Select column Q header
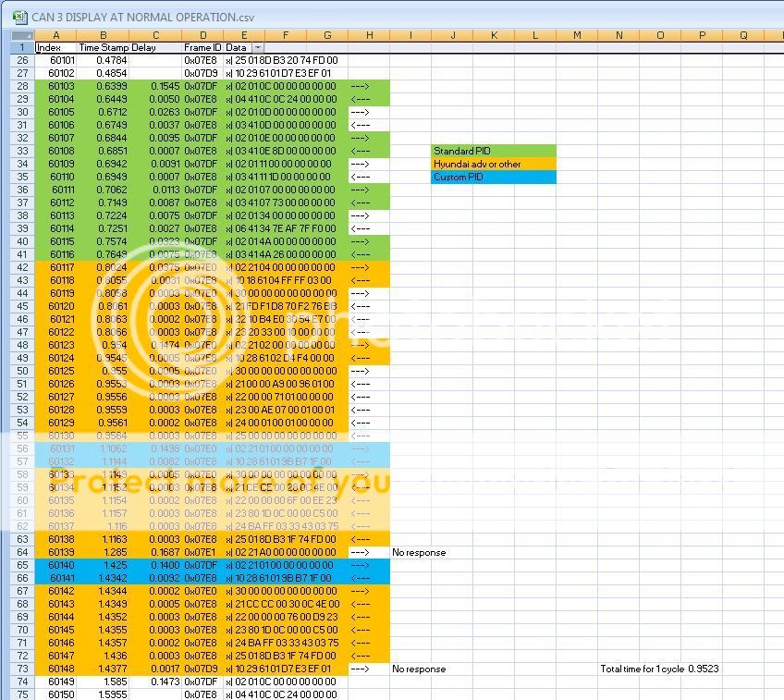Image resolution: width=784 pixels, height=700 pixels. (x=743, y=35)
